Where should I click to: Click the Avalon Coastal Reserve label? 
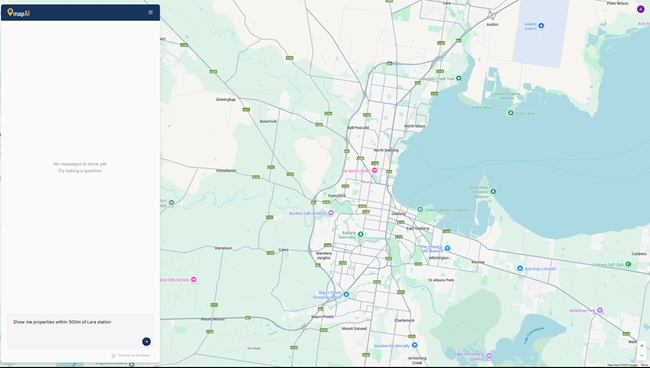pos(507,96)
